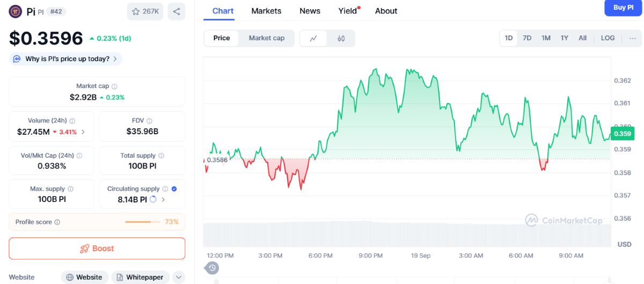Select Price chart toggle
Viewport: 644px width, 284px height.
[222, 38]
